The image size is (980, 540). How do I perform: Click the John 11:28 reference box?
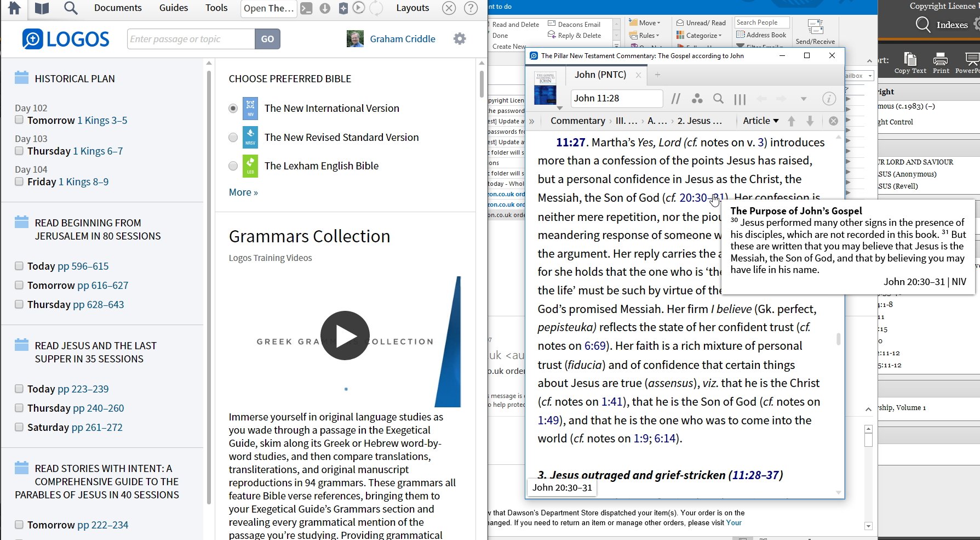[617, 99]
